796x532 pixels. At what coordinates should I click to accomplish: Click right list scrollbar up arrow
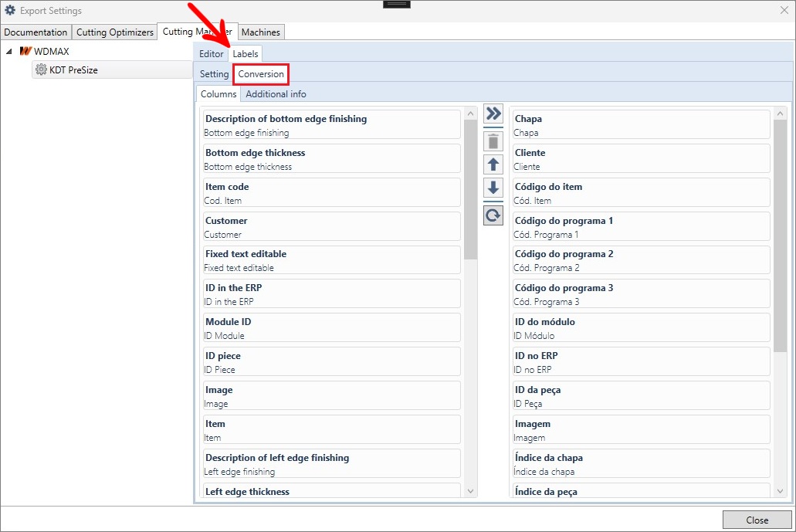(x=781, y=114)
